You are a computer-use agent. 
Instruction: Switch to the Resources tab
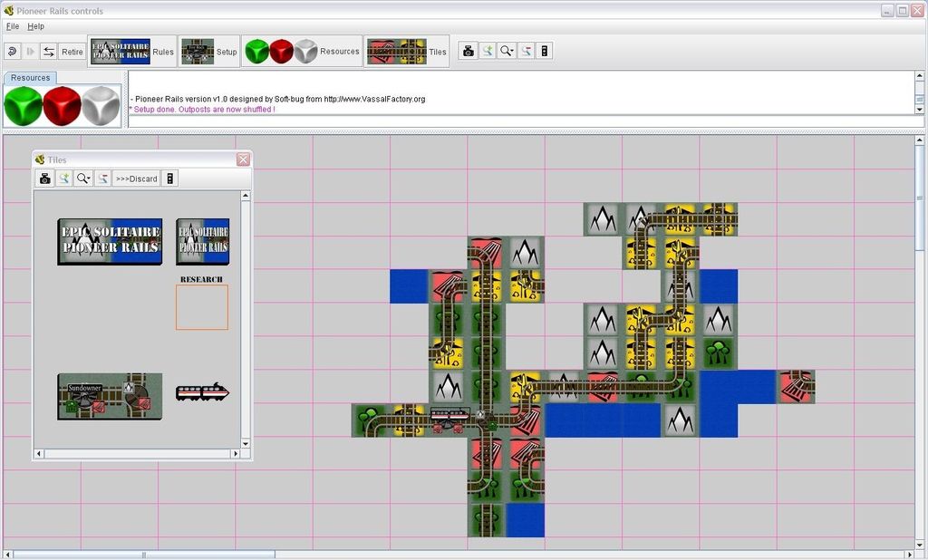[30, 78]
